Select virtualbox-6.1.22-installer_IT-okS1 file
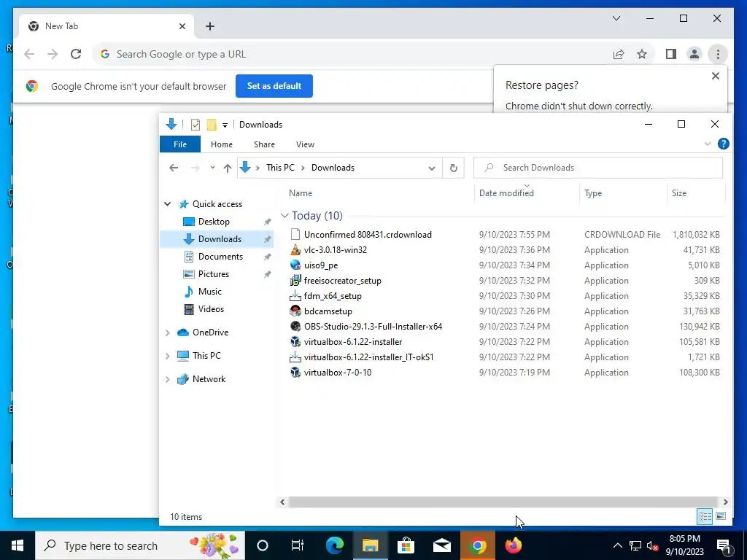 tap(368, 357)
